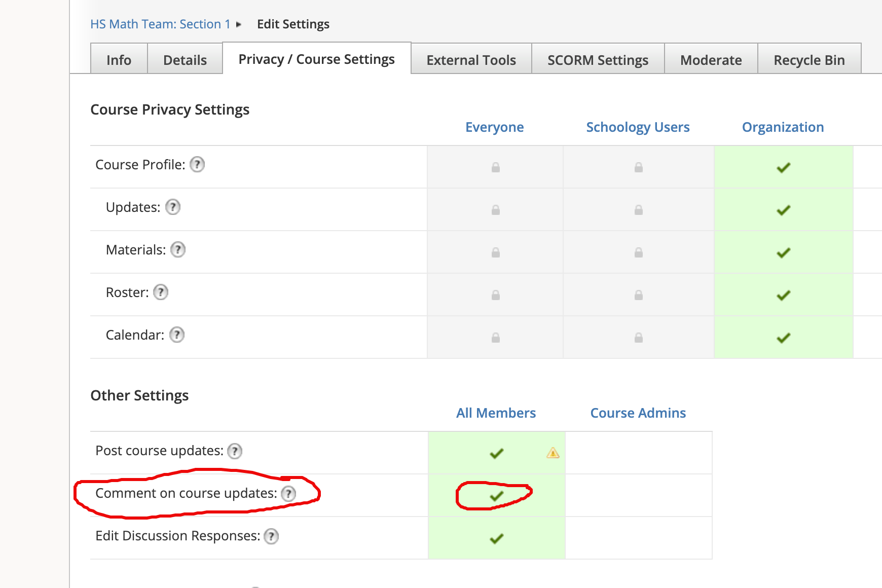The image size is (882, 588).
Task: Open help icon for Post course updates
Action: click(235, 451)
